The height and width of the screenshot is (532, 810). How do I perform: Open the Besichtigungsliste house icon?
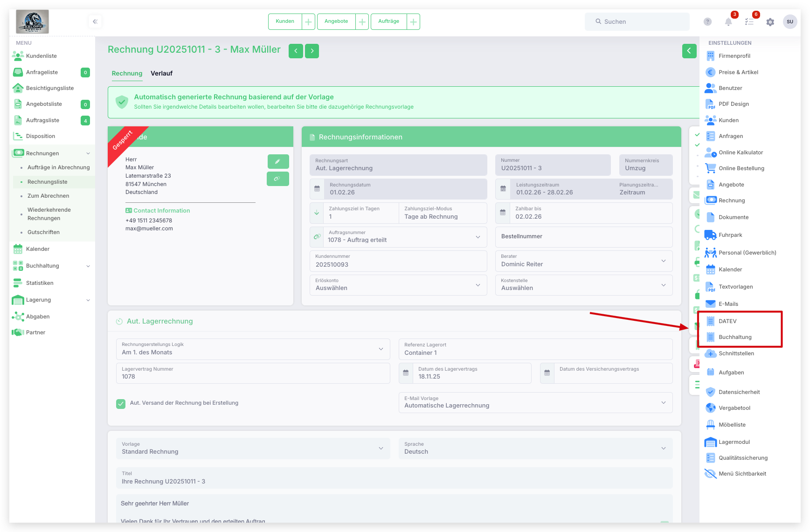(x=18, y=88)
